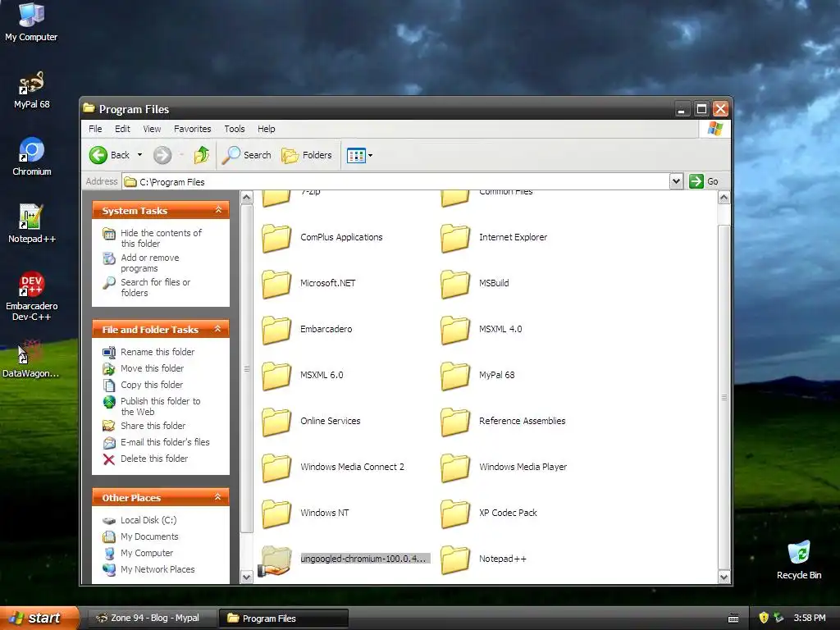The image size is (840, 630).
Task: Open the Help menu
Action: tap(267, 129)
